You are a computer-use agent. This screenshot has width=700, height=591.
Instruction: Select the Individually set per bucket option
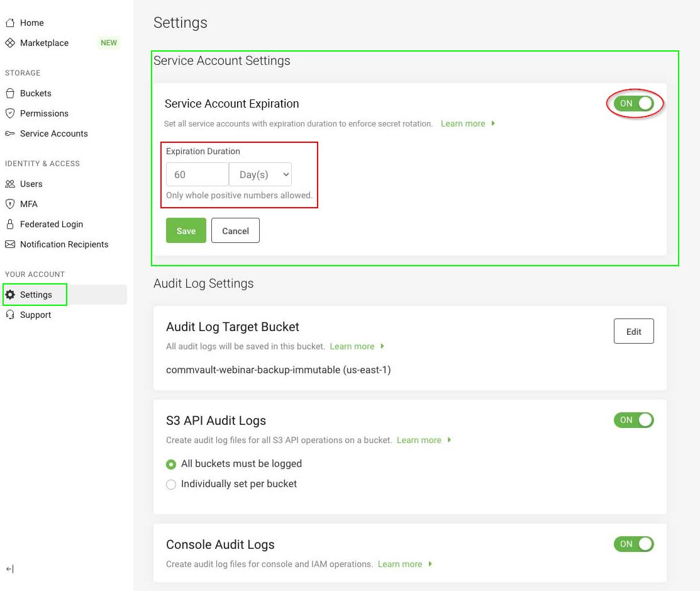(x=171, y=485)
